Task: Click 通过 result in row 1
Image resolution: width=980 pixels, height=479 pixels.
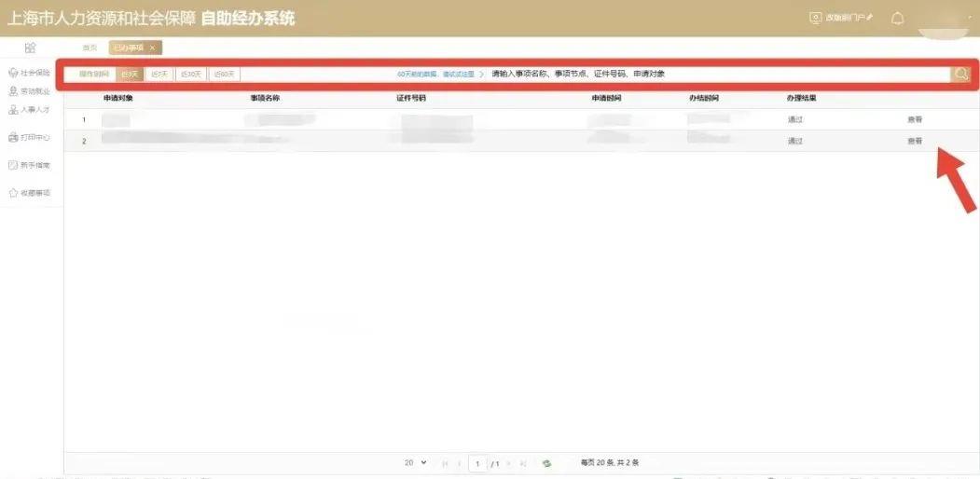Action: pyautogui.click(x=795, y=120)
